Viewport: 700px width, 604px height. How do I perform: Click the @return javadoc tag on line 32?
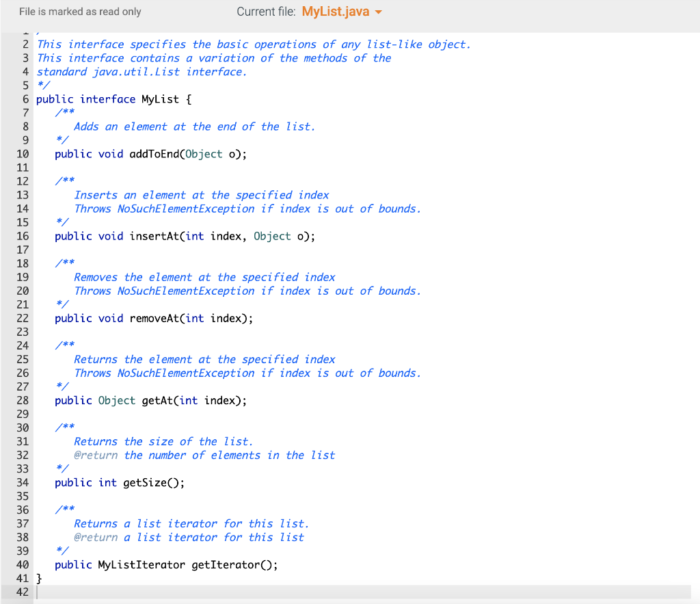[x=94, y=455]
